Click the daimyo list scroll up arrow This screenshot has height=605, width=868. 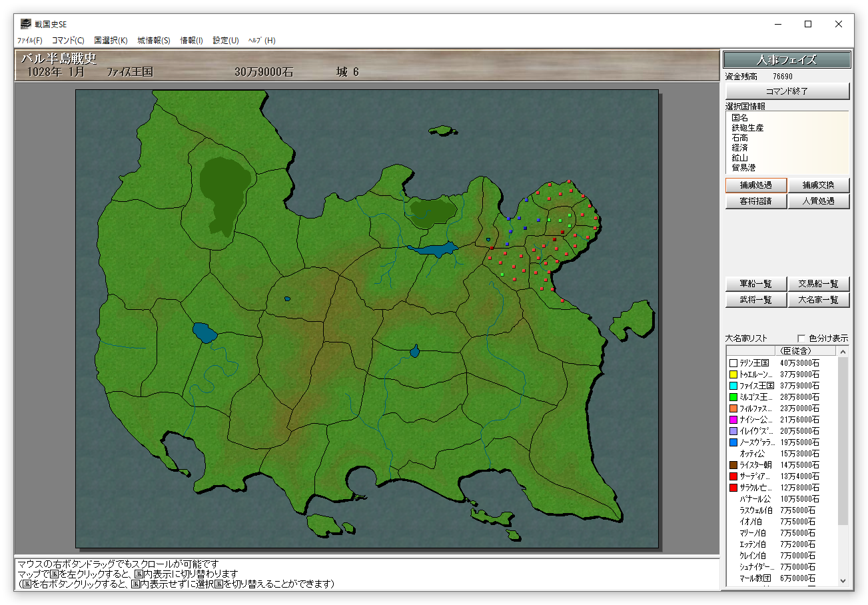click(843, 352)
